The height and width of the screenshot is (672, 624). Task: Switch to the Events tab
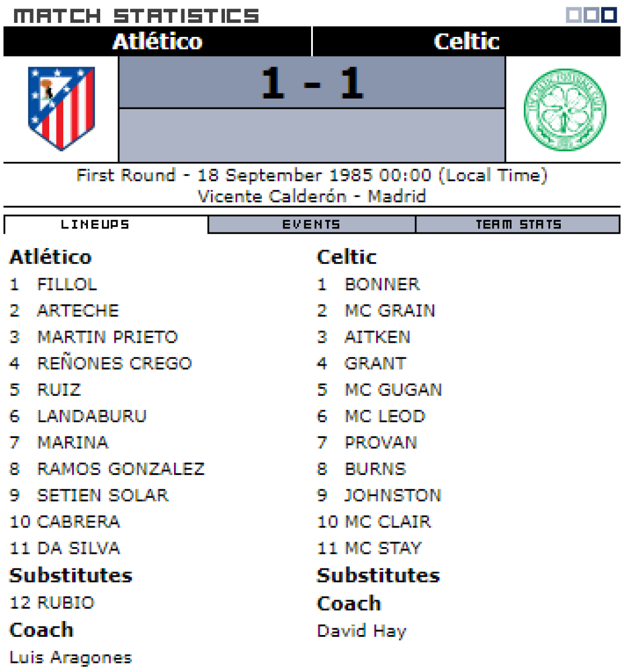(311, 225)
